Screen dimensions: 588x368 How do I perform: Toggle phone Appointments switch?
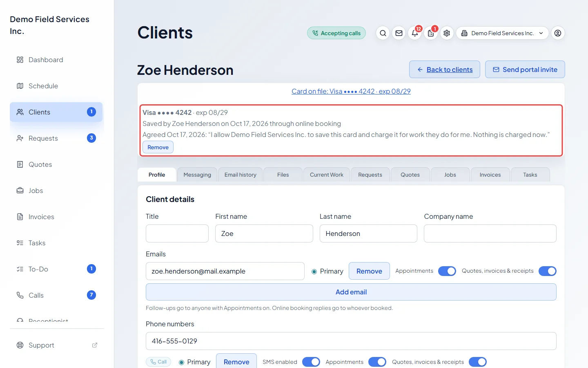[x=377, y=362]
